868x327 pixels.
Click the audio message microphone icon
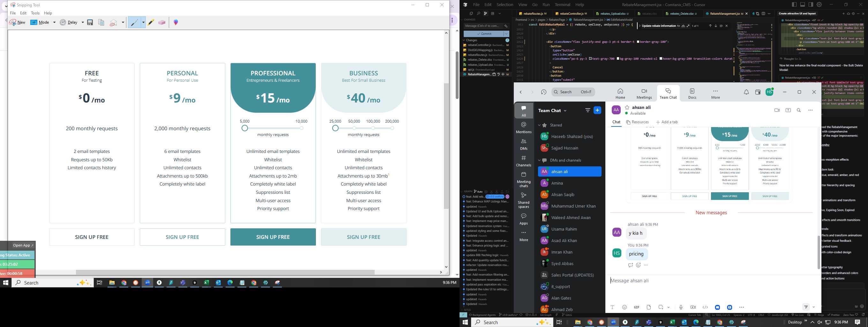[681, 307]
